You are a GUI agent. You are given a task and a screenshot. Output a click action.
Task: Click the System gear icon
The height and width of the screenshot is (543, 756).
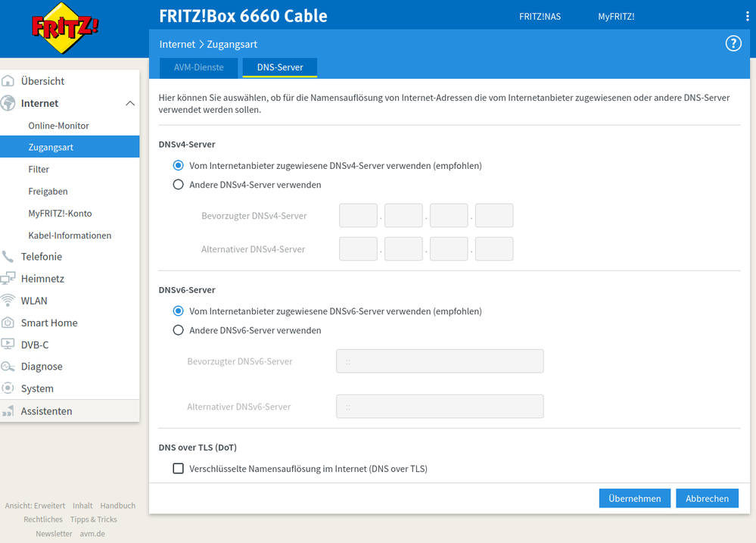(9, 389)
